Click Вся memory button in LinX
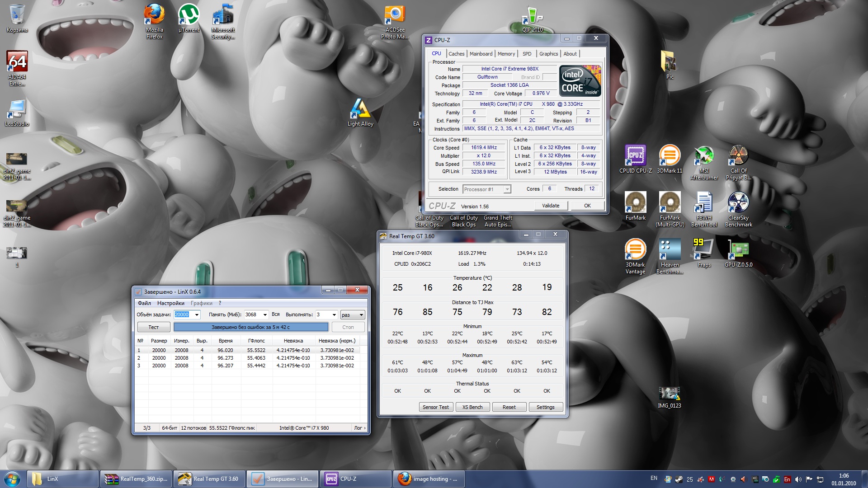Screen dimensions: 868x488 pyautogui.click(x=276, y=314)
